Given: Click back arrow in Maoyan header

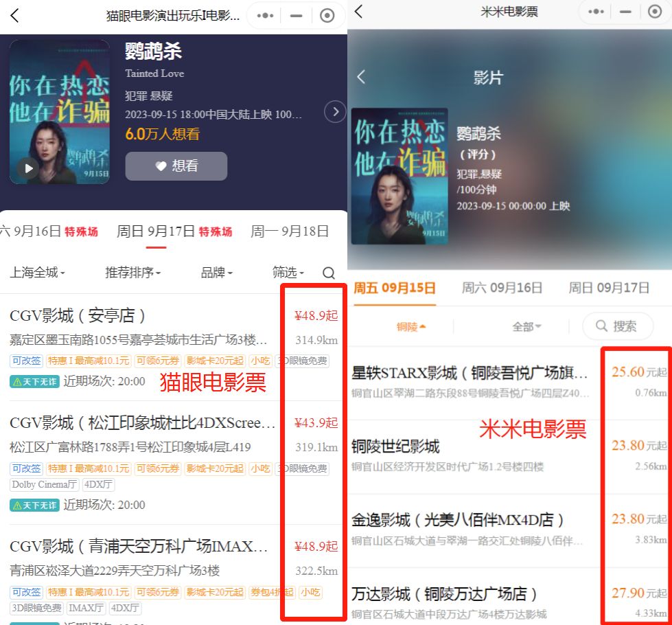Looking at the screenshot, I should [x=14, y=16].
